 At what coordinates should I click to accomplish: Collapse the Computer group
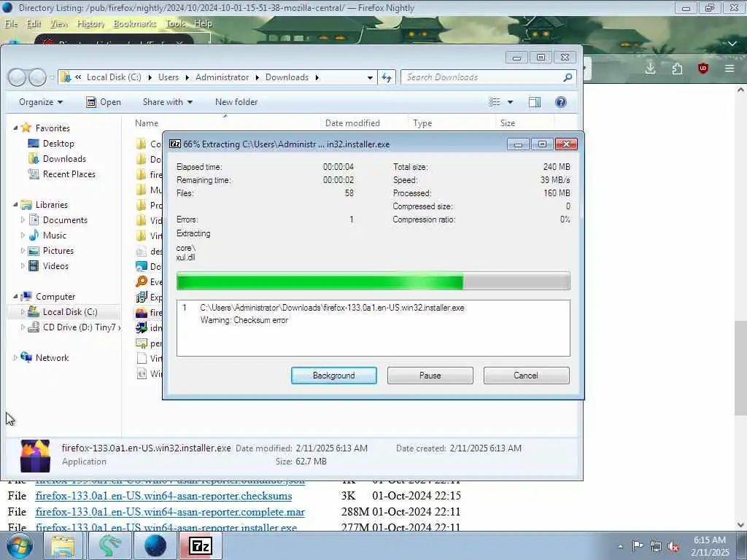click(x=15, y=297)
